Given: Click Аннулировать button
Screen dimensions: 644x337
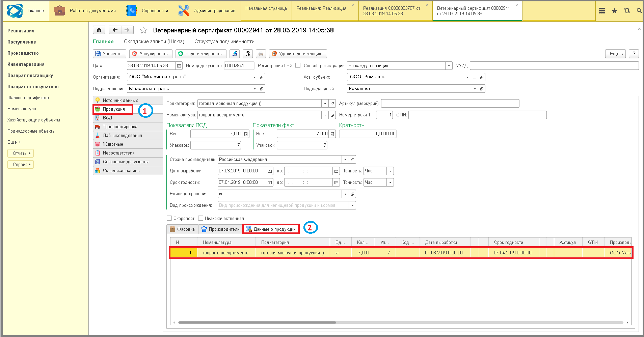Looking at the screenshot, I should click(x=151, y=54).
